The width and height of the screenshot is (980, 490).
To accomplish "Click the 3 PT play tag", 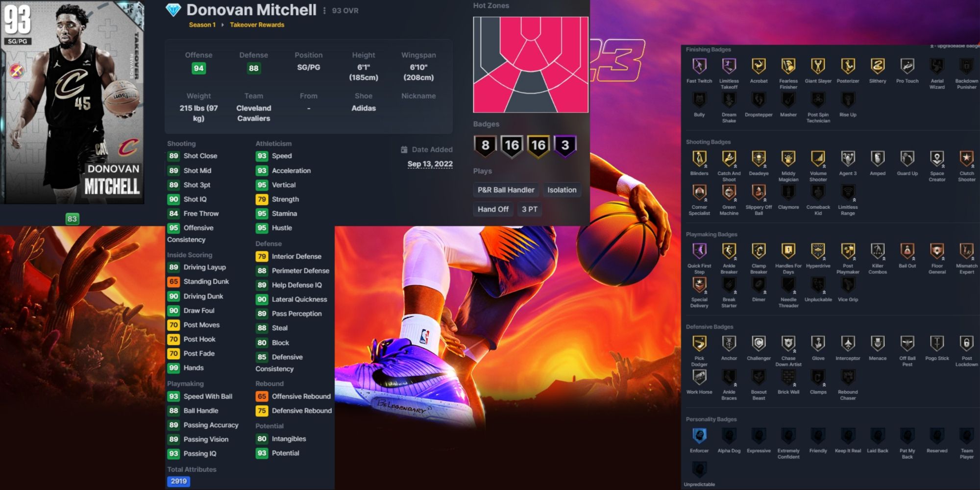I will pyautogui.click(x=529, y=209).
